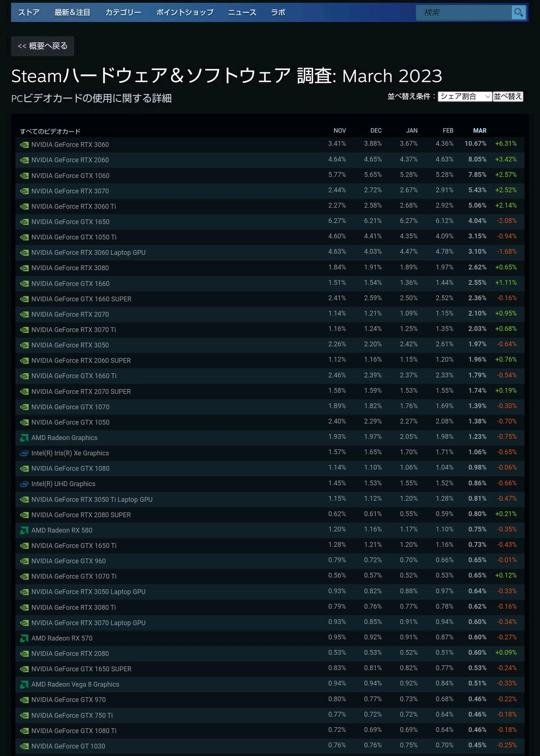The width and height of the screenshot is (540, 756).
Task: Click NVIDIA GeForce RTX 3070 Ti row name
Action: [74, 330]
